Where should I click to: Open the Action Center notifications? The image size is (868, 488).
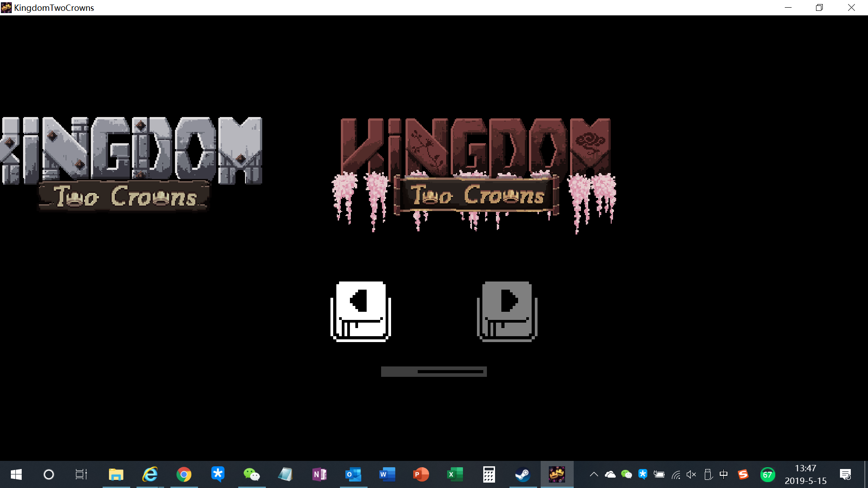coord(845,474)
